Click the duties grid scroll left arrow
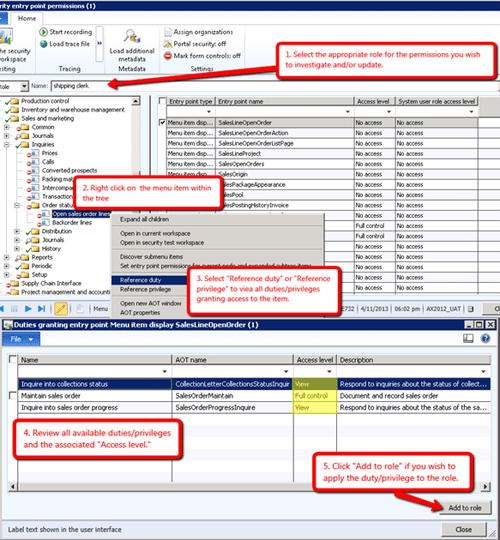500x540 pixels. pyautogui.click(x=13, y=487)
